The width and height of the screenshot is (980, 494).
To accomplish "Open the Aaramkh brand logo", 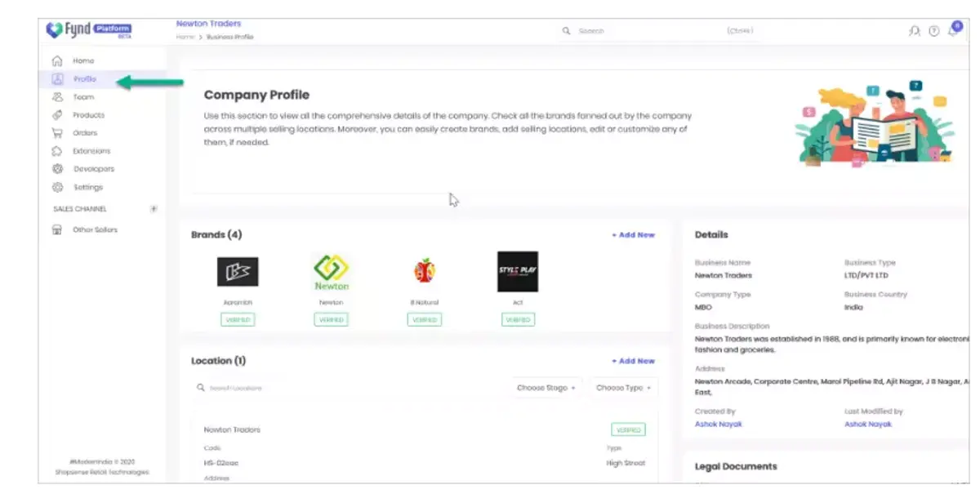I will click(238, 272).
